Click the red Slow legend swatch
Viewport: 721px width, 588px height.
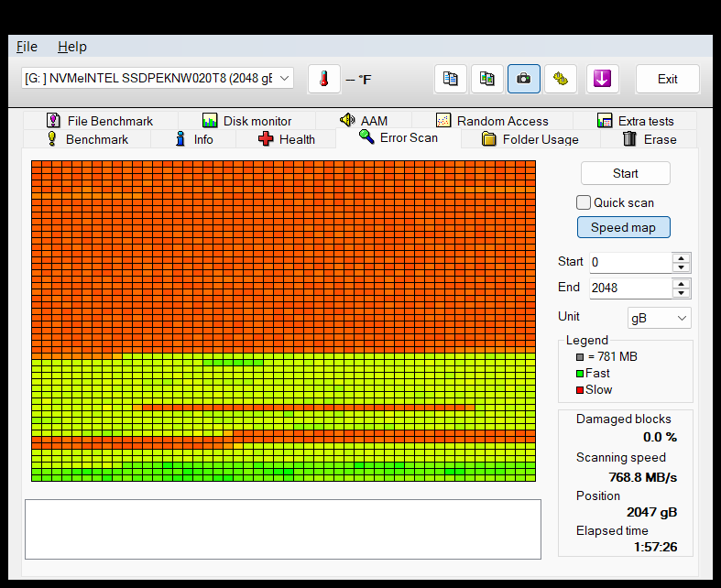(580, 390)
